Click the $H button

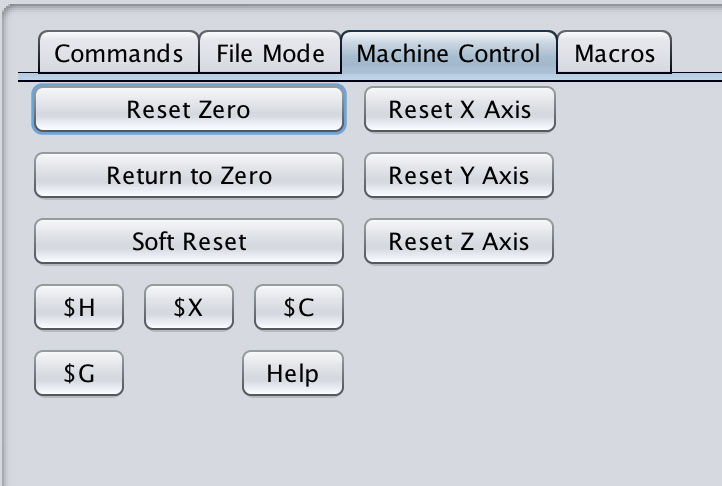click(79, 308)
